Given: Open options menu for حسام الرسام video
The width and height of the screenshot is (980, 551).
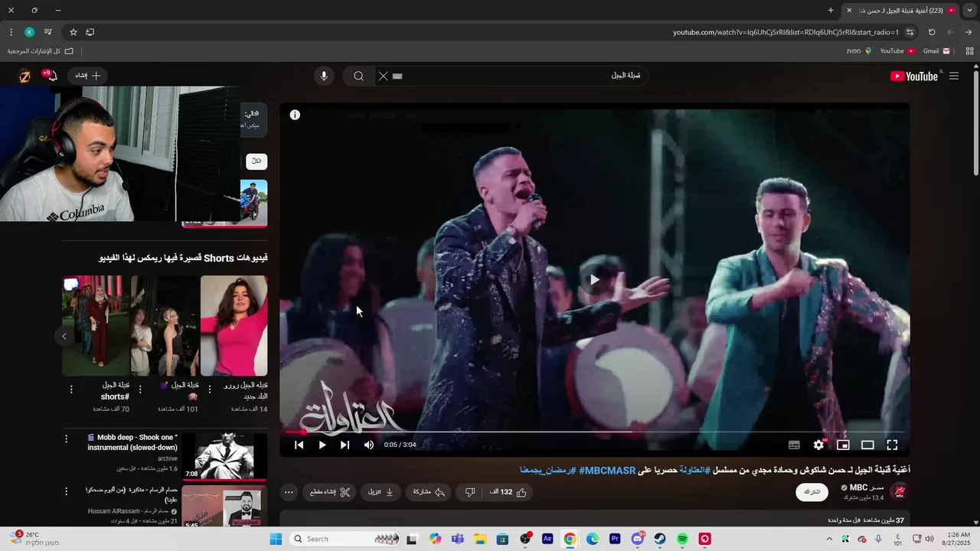Looking at the screenshot, I should [66, 491].
